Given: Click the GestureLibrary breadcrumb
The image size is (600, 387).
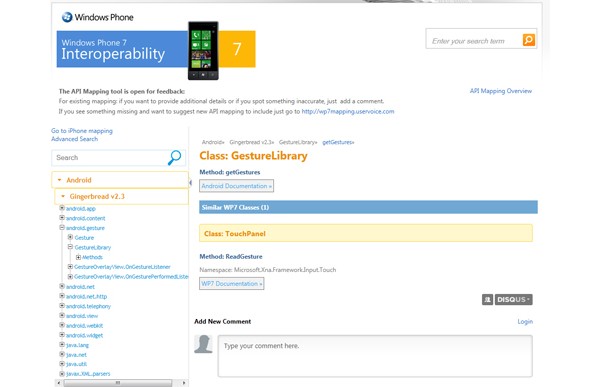Looking at the screenshot, I should pos(298,142).
